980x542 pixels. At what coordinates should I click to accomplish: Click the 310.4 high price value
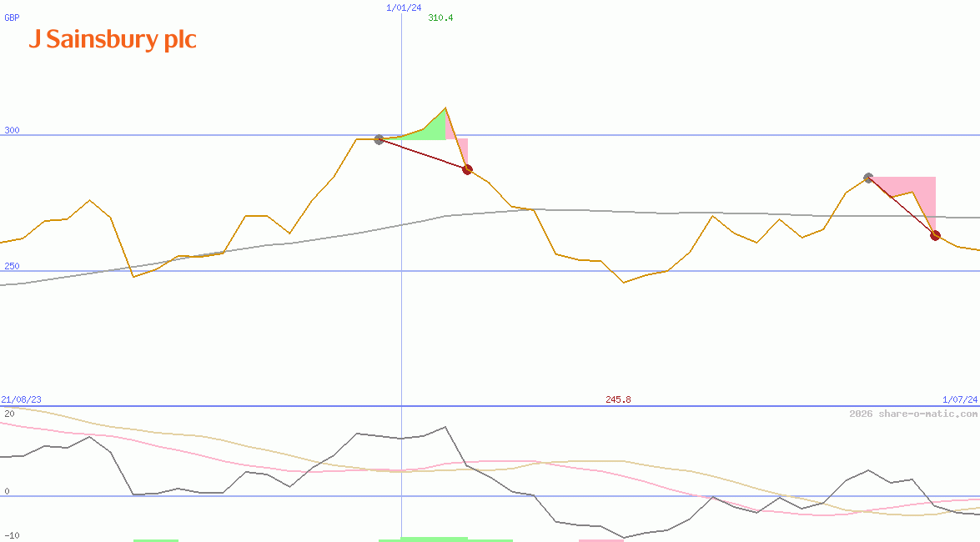[440, 18]
